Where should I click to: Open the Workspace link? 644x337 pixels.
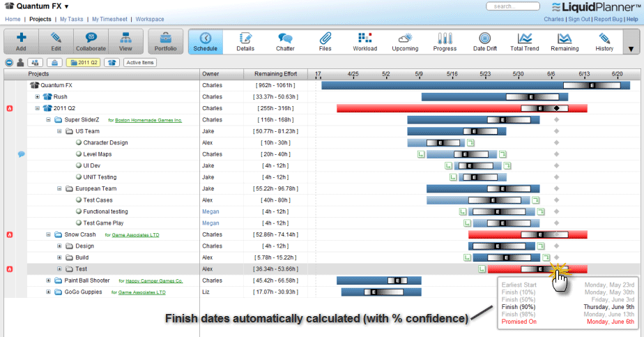[x=150, y=19]
